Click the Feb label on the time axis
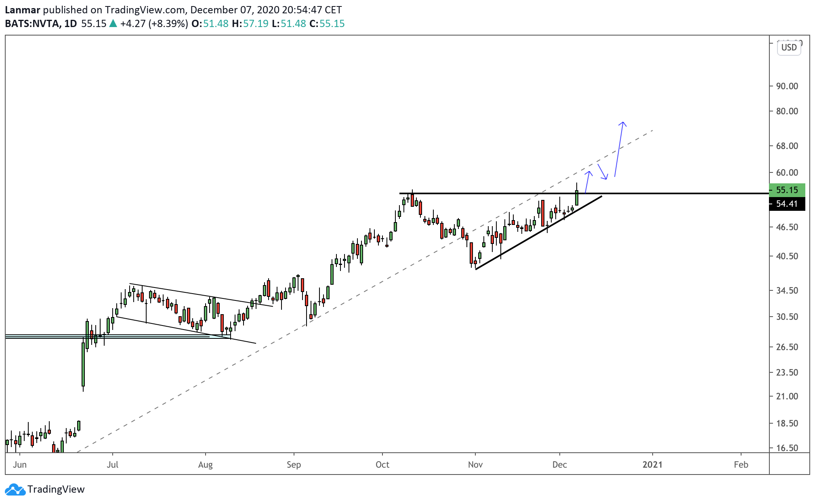The height and width of the screenshot is (504, 815). (741, 464)
